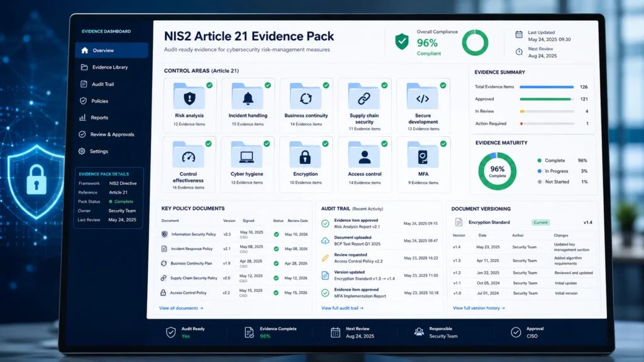Click the Approval checkmark circle icon
The height and width of the screenshot is (362, 644).
pos(516,332)
